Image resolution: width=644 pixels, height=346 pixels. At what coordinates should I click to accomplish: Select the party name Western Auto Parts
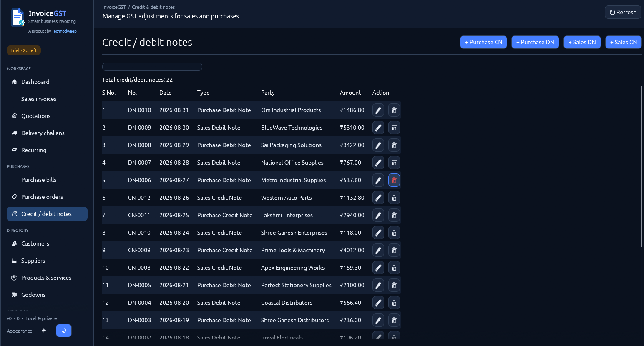(x=287, y=198)
